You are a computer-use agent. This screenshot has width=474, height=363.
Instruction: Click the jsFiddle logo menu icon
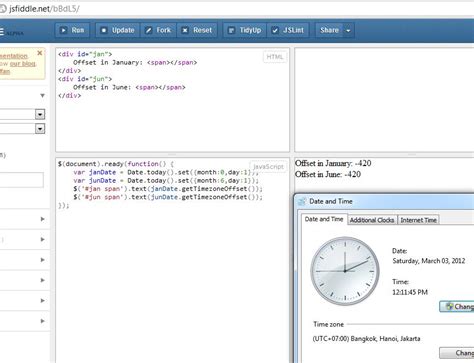coord(2,32)
